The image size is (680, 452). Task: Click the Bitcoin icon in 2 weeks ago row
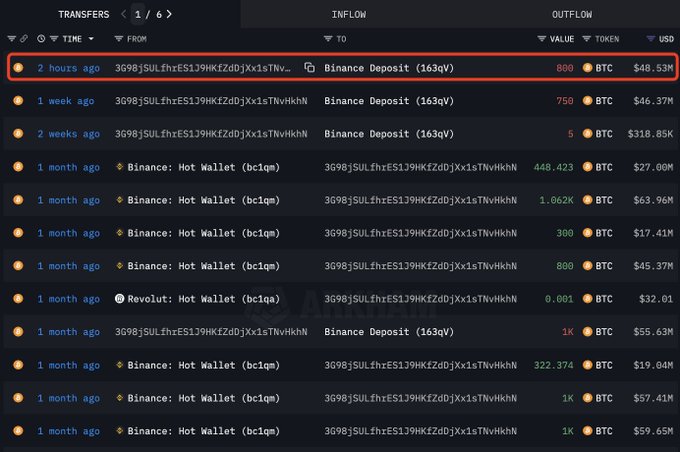pos(18,134)
